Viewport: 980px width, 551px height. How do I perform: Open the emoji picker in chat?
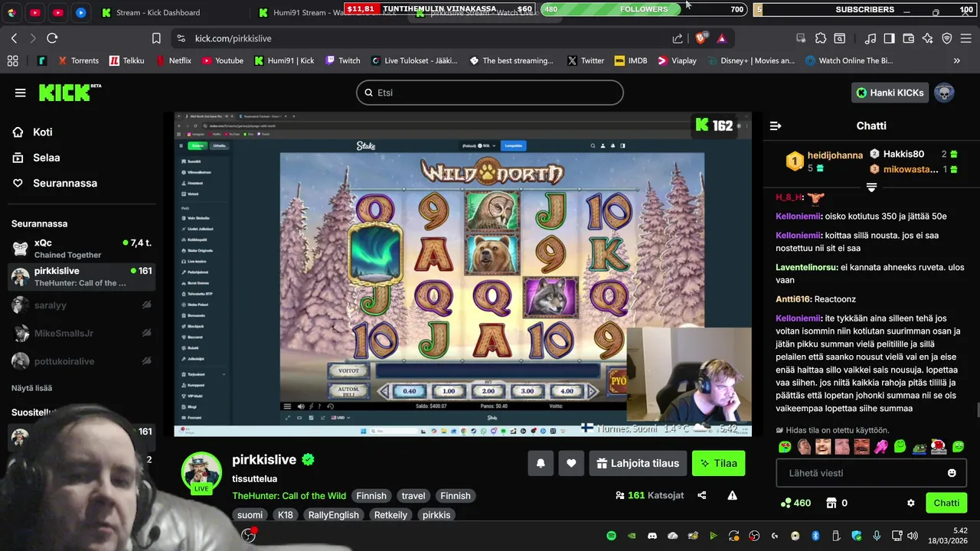click(952, 473)
